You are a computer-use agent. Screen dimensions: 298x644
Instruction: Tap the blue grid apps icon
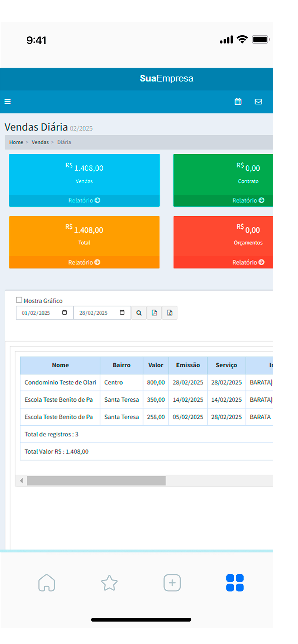click(235, 583)
